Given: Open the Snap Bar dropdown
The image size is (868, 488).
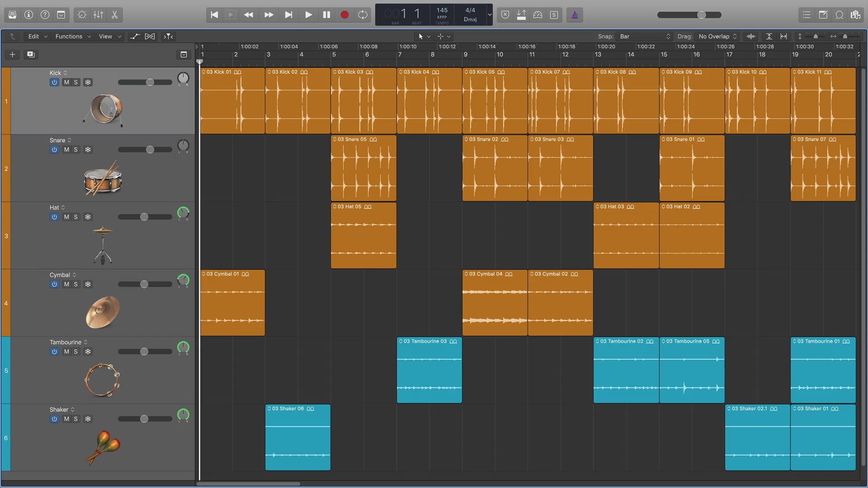Looking at the screenshot, I should [645, 36].
